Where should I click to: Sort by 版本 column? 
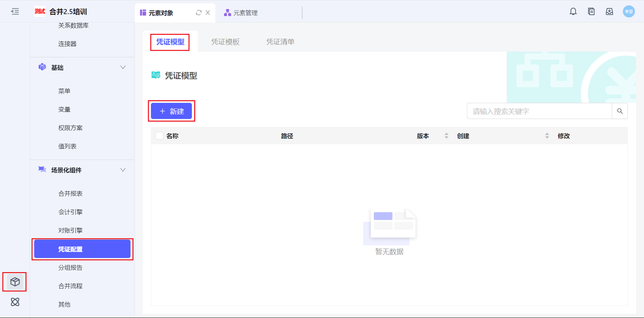click(446, 136)
